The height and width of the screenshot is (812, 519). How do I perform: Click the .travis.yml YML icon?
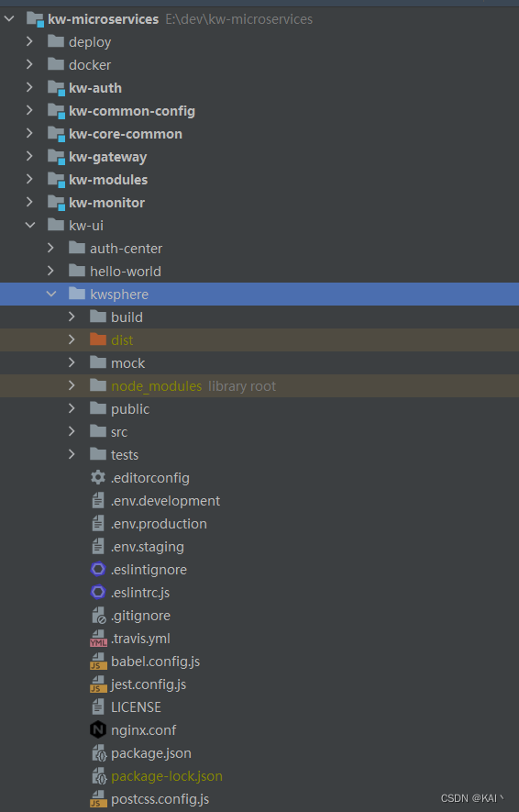pos(98,639)
